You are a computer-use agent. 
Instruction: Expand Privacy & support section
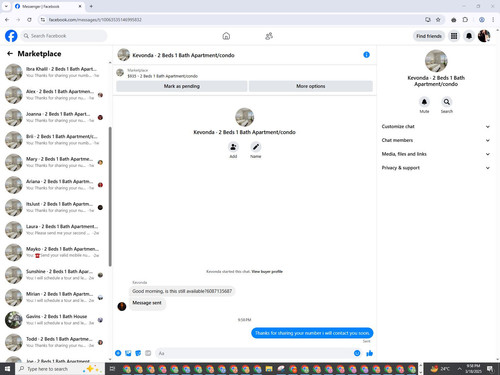click(x=436, y=168)
